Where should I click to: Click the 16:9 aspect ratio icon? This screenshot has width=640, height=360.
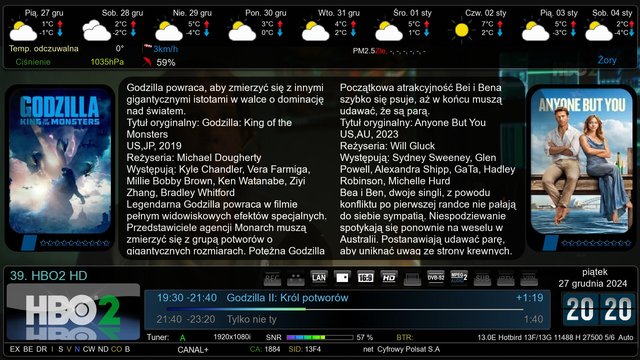(365, 278)
